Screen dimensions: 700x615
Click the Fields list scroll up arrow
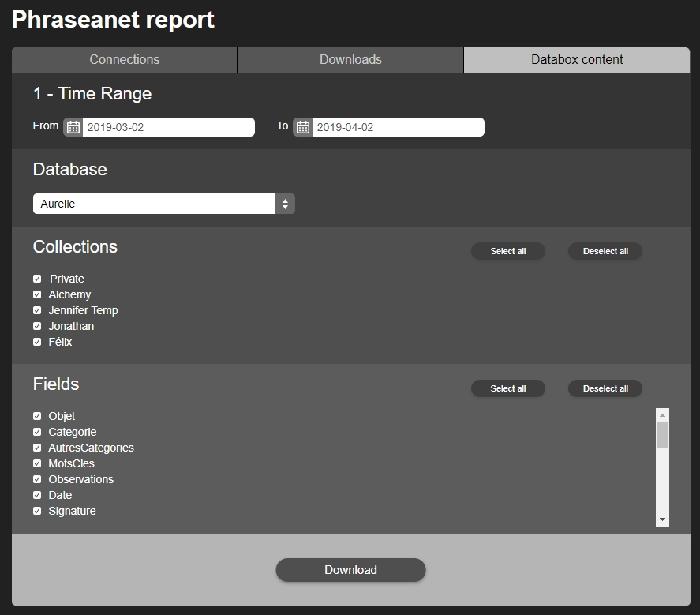tap(662, 414)
